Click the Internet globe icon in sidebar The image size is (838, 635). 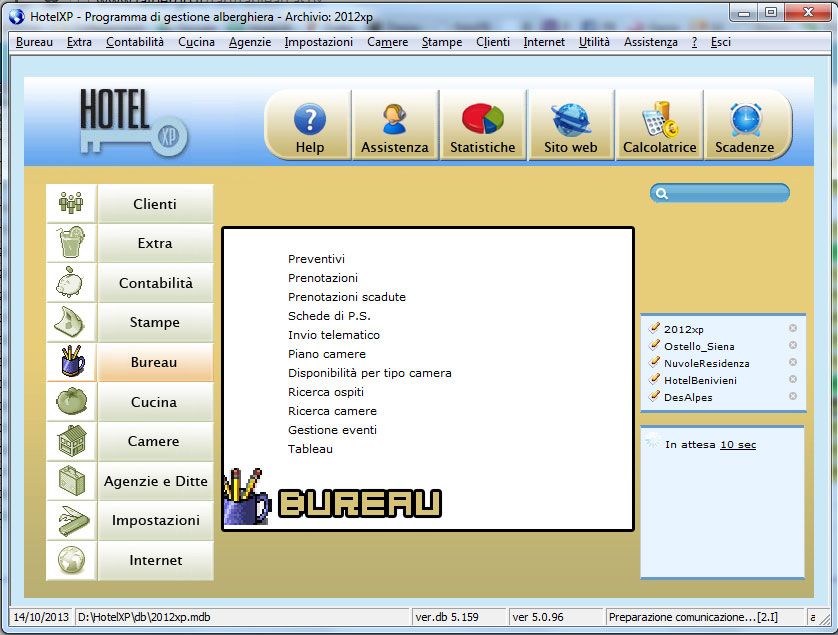[x=71, y=560]
